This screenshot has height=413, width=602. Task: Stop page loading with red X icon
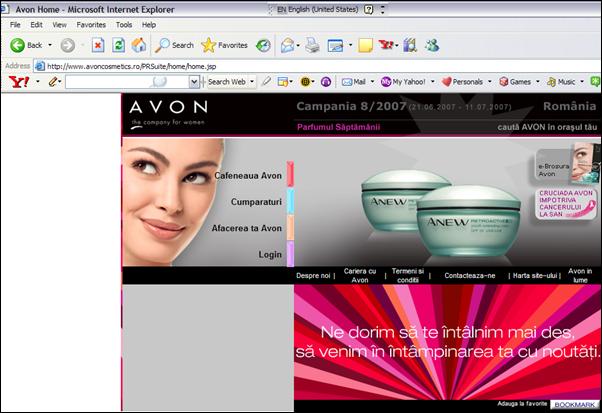(98, 45)
